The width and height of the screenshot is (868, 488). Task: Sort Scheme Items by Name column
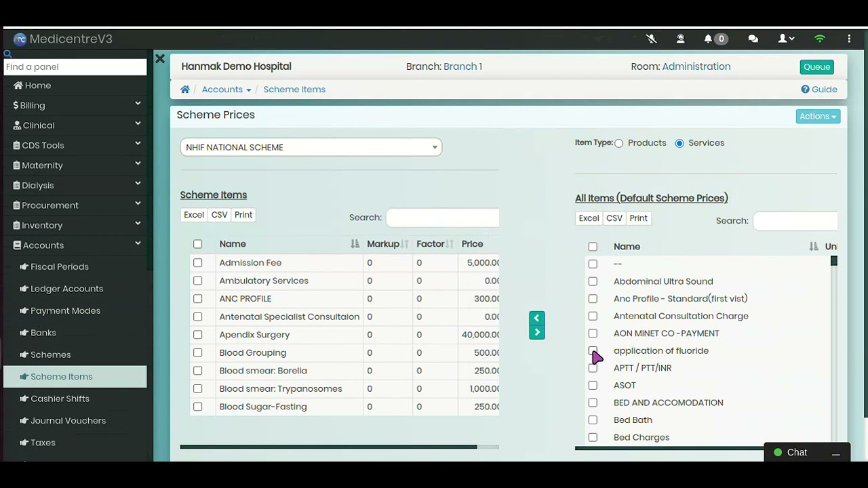(x=290, y=244)
